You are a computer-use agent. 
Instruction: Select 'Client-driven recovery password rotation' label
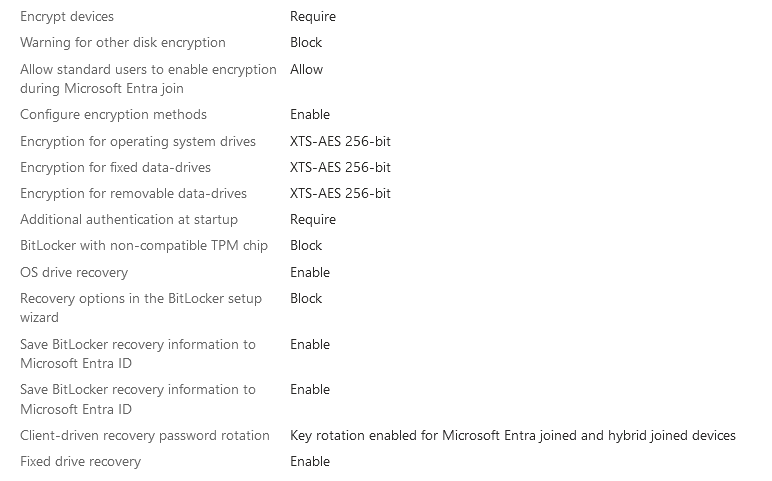(145, 436)
